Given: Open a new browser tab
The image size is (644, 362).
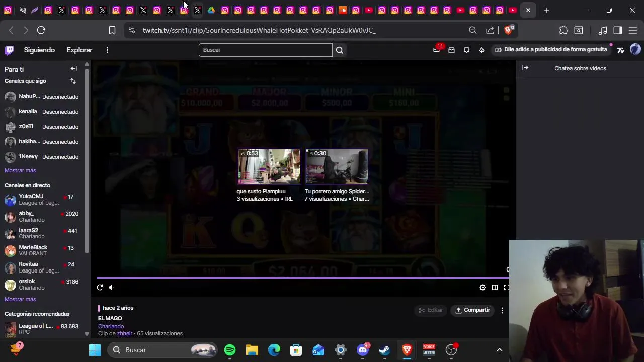Looking at the screenshot, I should tap(547, 10).
